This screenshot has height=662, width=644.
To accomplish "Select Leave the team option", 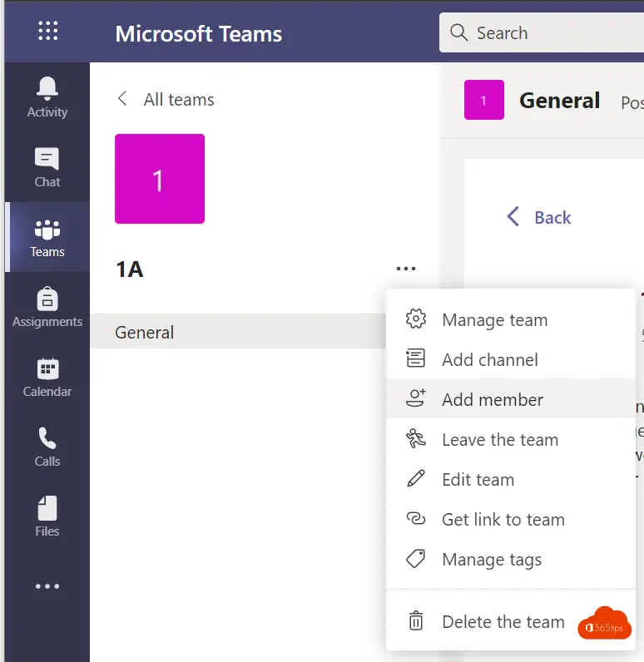I will tap(511, 439).
